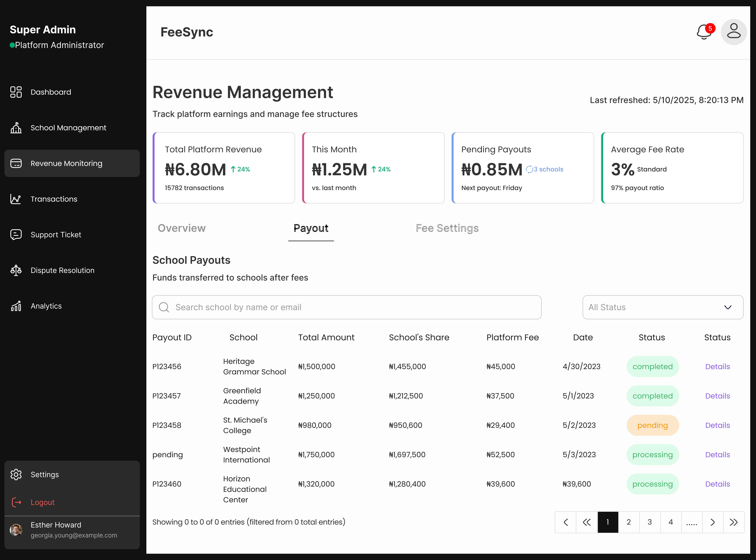Click the Support Ticket chat icon
The image size is (756, 560).
click(16, 235)
